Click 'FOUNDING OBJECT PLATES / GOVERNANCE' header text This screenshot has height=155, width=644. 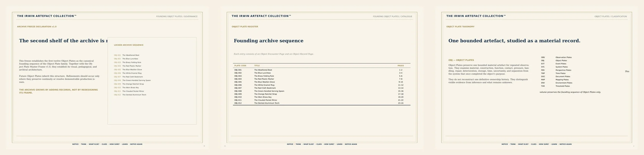[177, 16]
